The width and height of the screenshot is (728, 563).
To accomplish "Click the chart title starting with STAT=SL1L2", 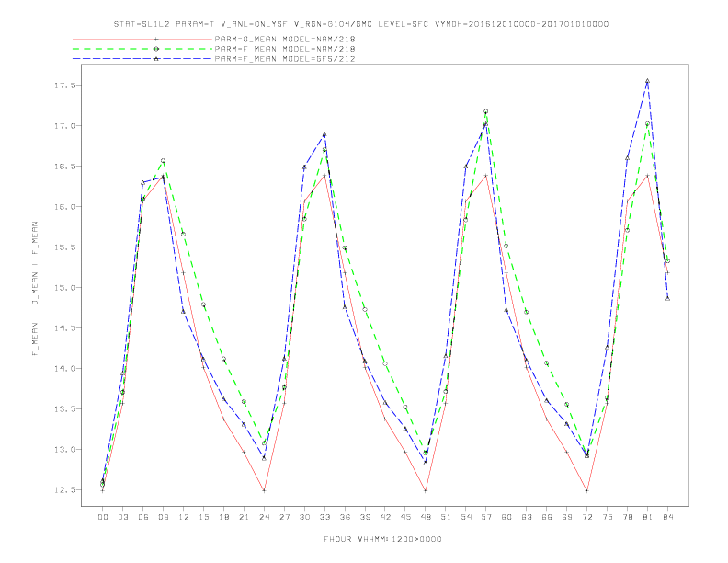I will coord(361,24).
